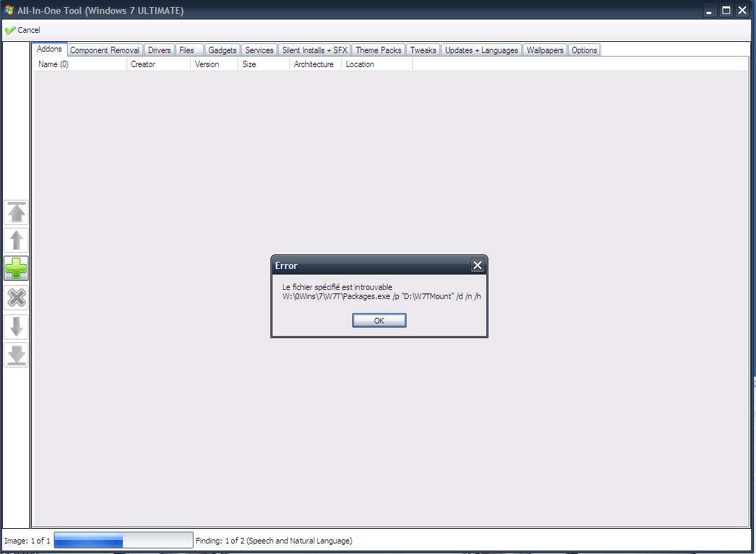Sort by the Architecture column header
756x554 pixels.
tap(316, 64)
